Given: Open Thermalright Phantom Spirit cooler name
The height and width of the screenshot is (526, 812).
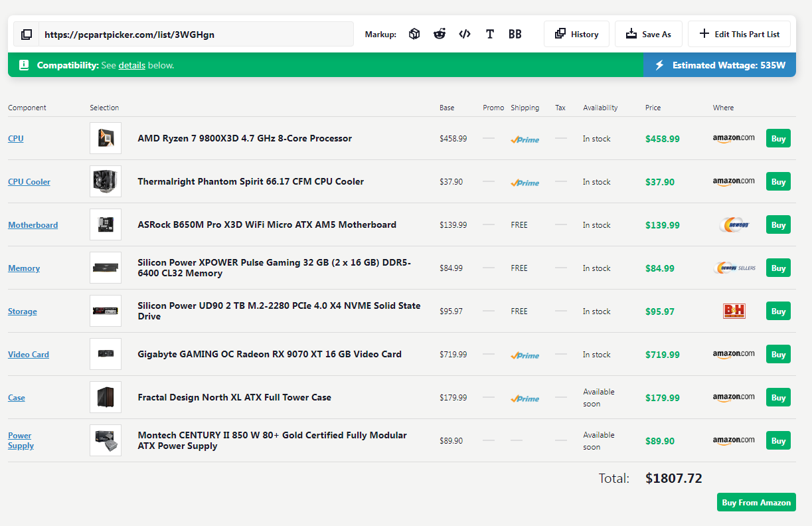Looking at the screenshot, I should click(251, 181).
